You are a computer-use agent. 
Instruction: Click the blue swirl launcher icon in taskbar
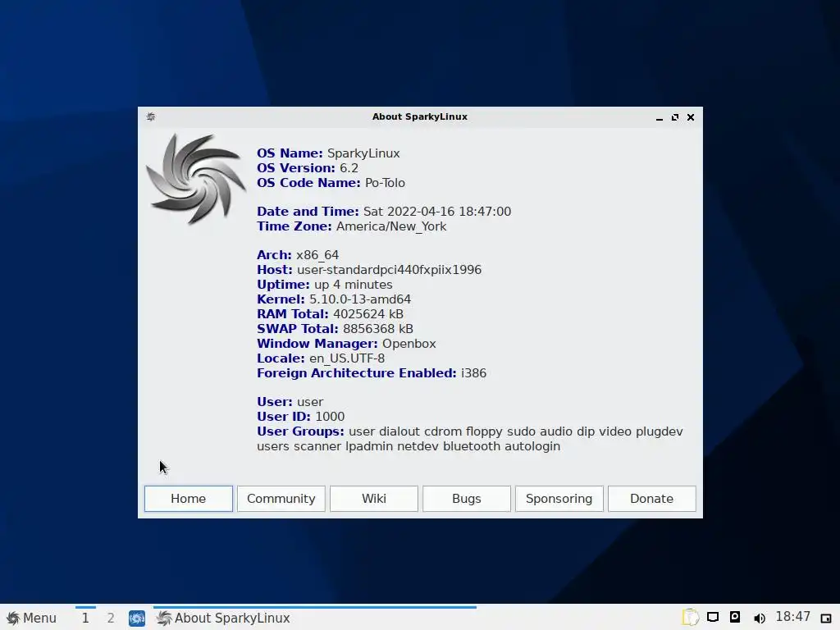pos(137,618)
